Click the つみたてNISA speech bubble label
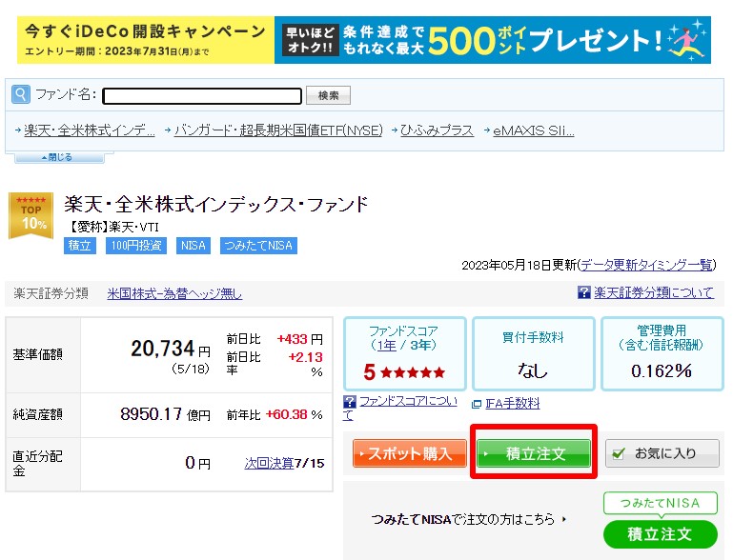 (x=660, y=504)
